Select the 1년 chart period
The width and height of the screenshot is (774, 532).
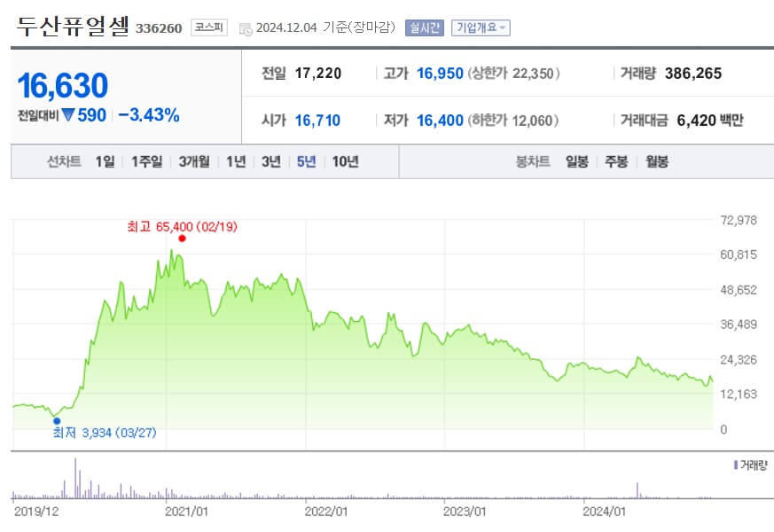234,163
